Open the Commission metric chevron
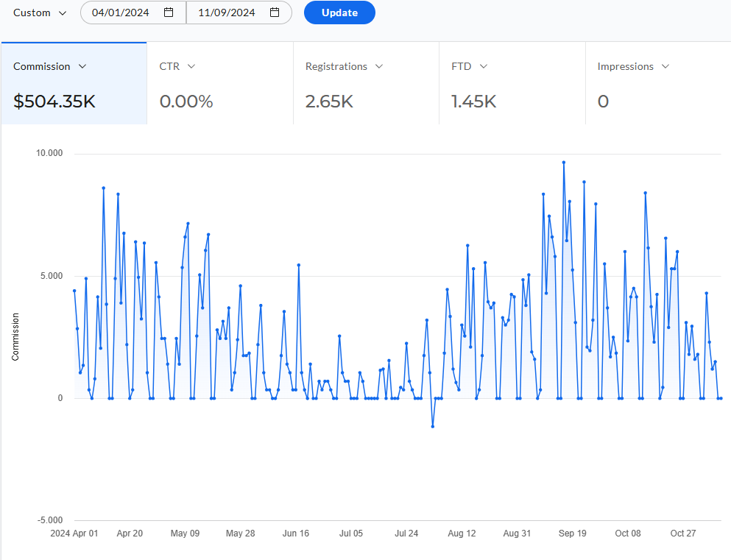Viewport: 731px width, 560px height. pos(82,67)
